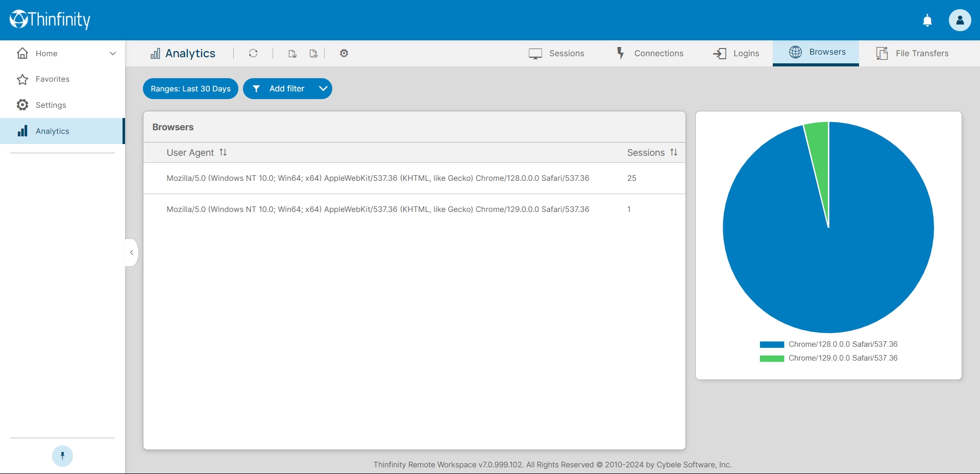Click the refresh analytics icon
980x474 pixels.
[x=253, y=53]
